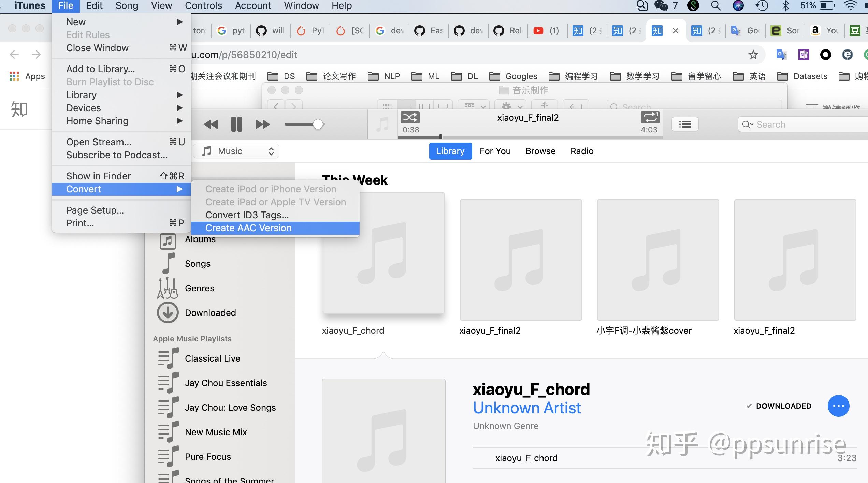Image resolution: width=868 pixels, height=483 pixels.
Task: Expand the Home Sharing submenu
Action: (121, 121)
